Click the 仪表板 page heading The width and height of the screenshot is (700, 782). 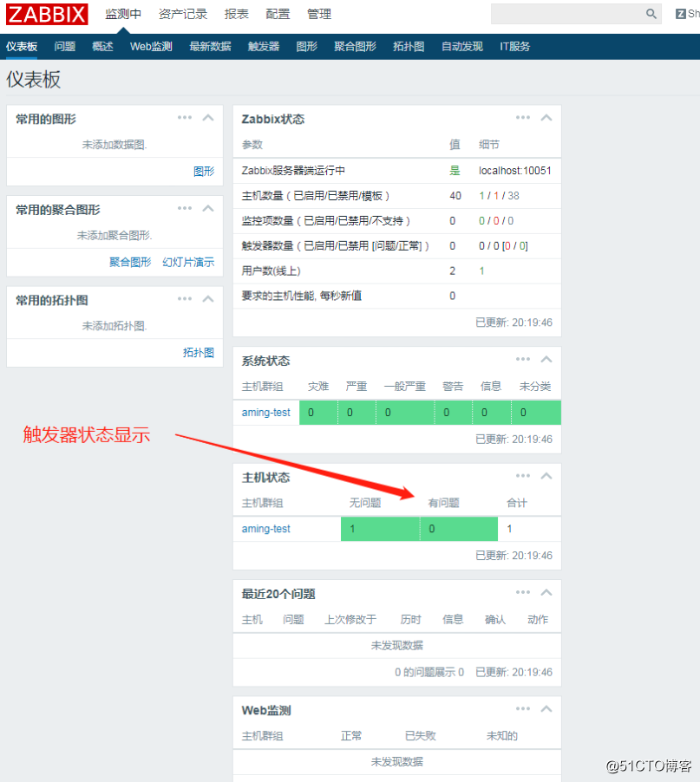coord(34,79)
